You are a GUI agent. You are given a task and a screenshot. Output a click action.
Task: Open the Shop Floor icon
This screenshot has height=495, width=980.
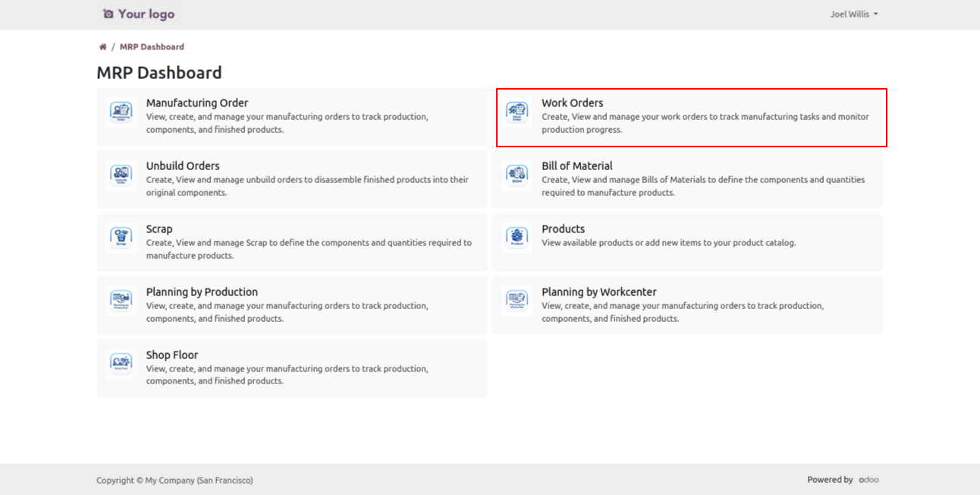(121, 364)
